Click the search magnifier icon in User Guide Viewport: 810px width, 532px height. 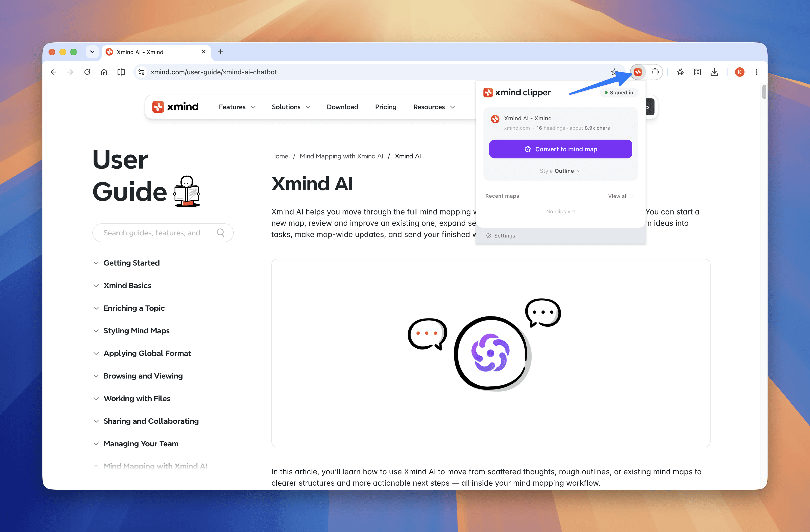pyautogui.click(x=221, y=233)
